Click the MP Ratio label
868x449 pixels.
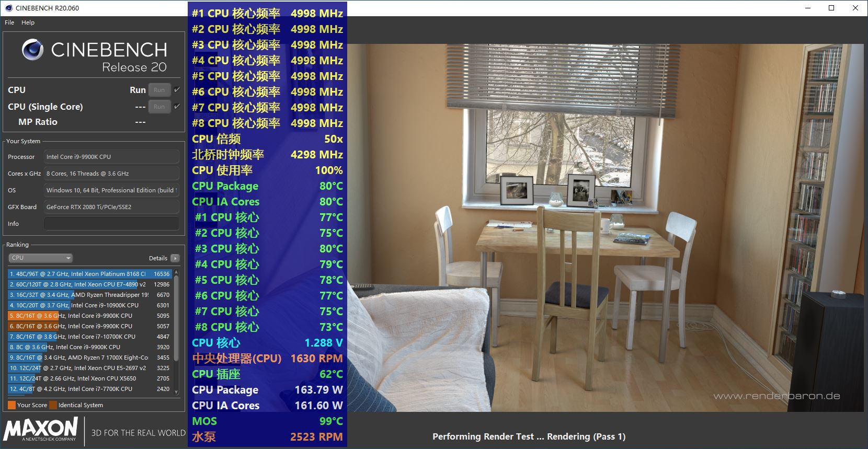click(x=38, y=122)
